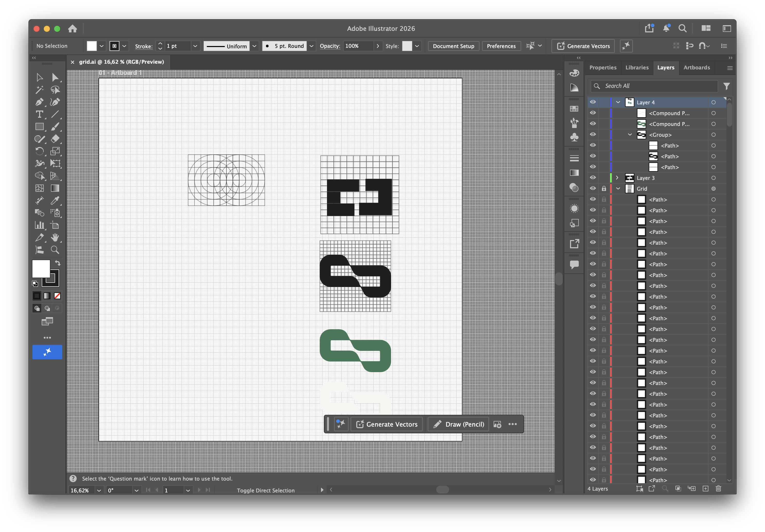Switch to the Properties tab
The height and width of the screenshot is (532, 765).
[603, 68]
